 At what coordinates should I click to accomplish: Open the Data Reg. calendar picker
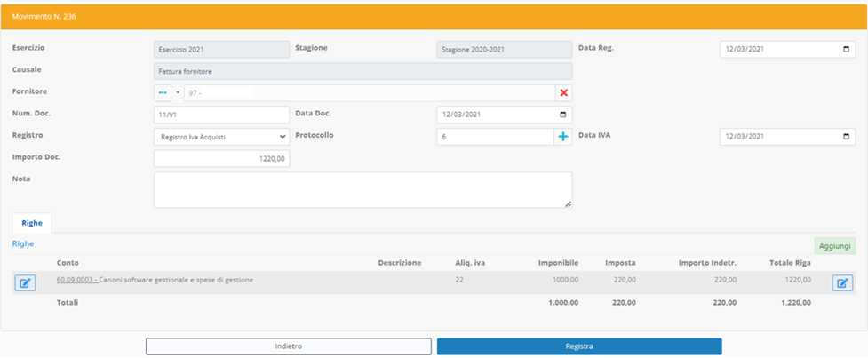845,50
